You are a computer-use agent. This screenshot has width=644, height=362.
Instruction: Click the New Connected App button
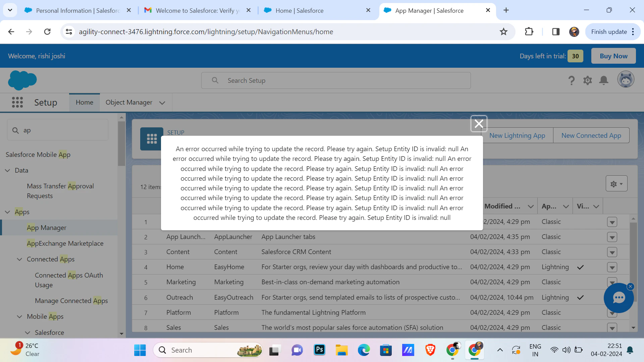click(x=591, y=136)
